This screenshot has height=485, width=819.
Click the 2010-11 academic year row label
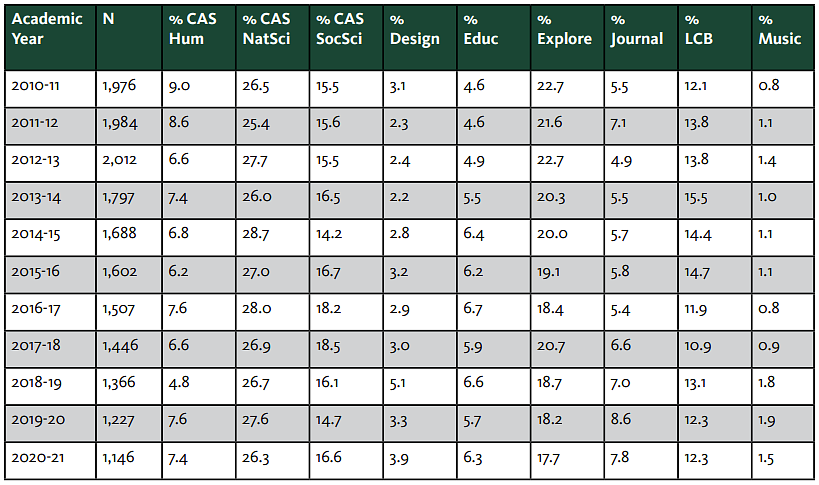pyautogui.click(x=48, y=85)
